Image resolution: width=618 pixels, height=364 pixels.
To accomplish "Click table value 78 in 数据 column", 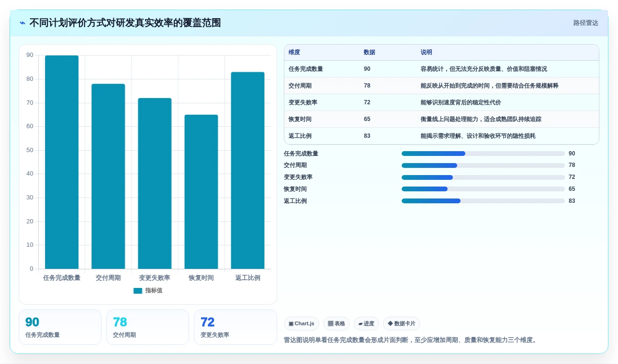I will [x=367, y=86].
